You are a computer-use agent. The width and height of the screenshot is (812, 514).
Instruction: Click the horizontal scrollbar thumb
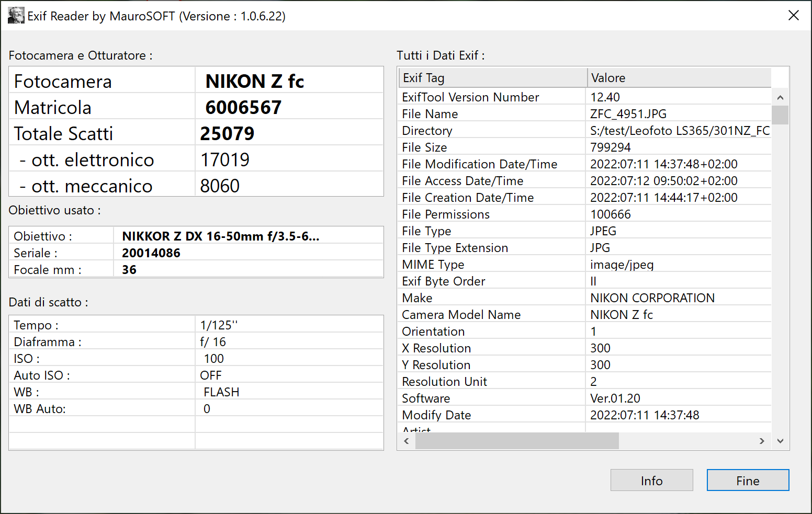point(517,441)
